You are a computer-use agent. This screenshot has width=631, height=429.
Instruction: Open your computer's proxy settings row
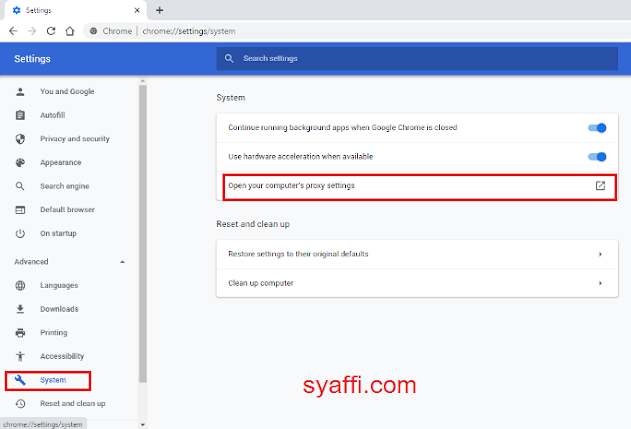coord(419,187)
